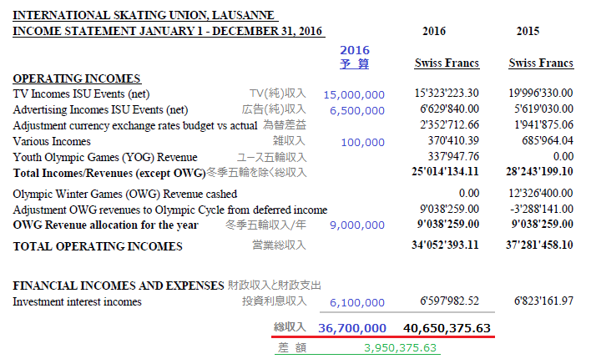Select the budget value 6,500,000

tap(357, 111)
